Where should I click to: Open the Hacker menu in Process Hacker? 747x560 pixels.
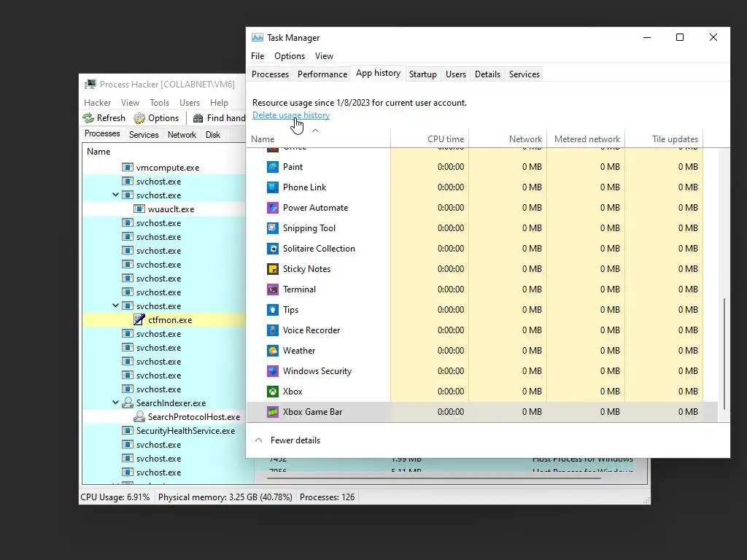[x=97, y=103]
